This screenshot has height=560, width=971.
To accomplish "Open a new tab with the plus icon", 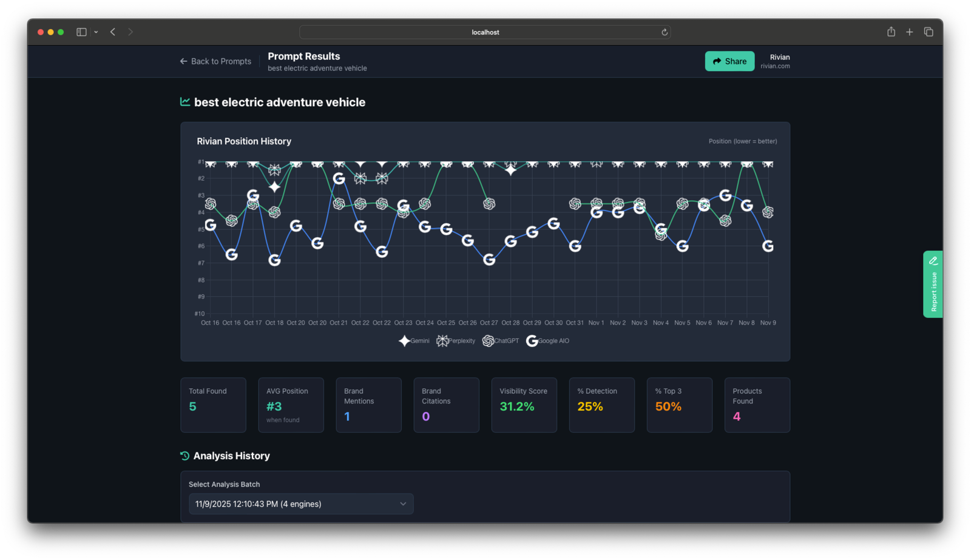I will coord(909,32).
